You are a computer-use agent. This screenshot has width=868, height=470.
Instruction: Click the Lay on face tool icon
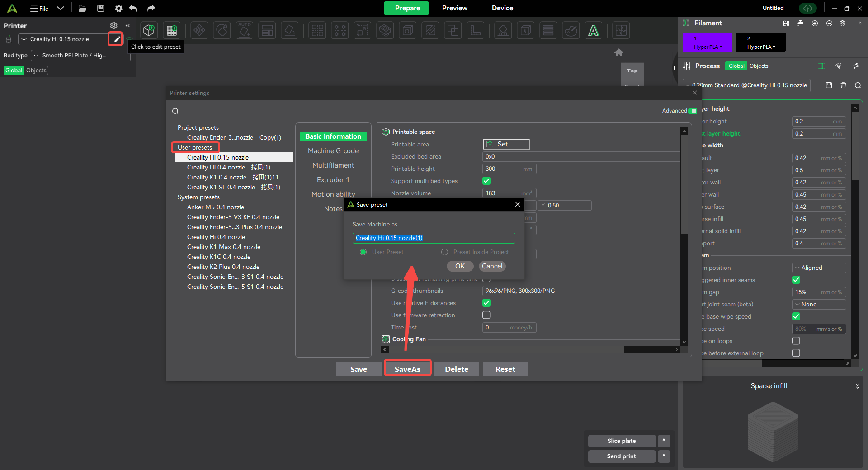click(x=290, y=30)
